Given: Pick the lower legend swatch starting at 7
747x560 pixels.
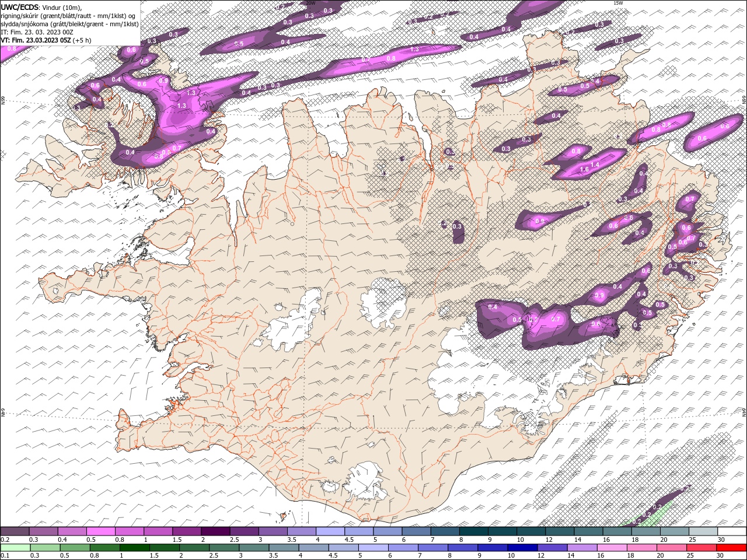Looking at the screenshot, I should pyautogui.click(x=432, y=548).
